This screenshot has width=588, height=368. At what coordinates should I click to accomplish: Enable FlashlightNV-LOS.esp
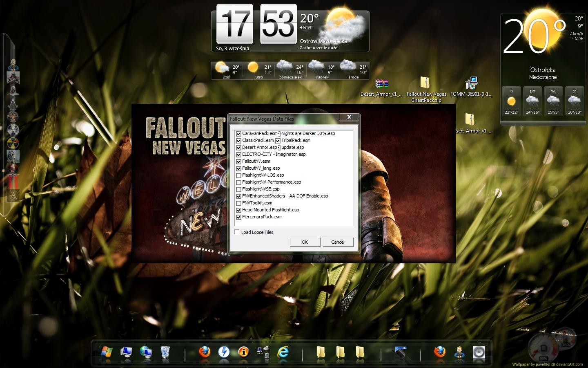239,175
